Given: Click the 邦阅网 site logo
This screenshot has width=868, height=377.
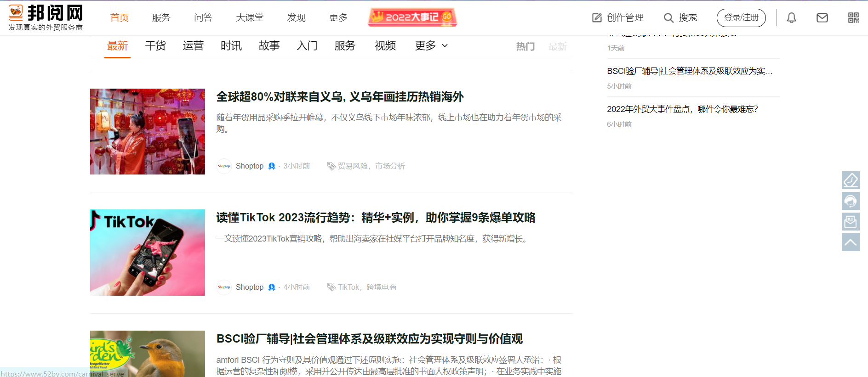Looking at the screenshot, I should coord(46,17).
